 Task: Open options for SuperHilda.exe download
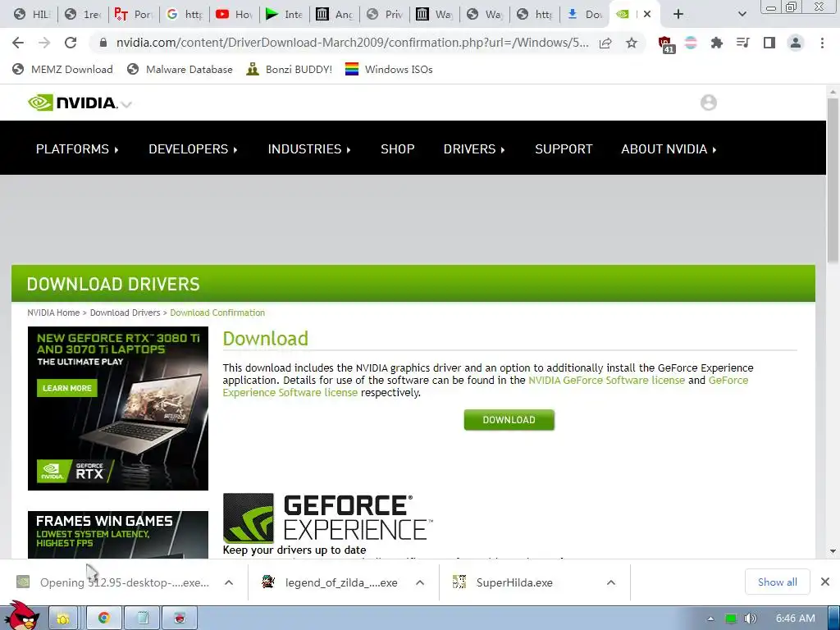[x=610, y=582]
